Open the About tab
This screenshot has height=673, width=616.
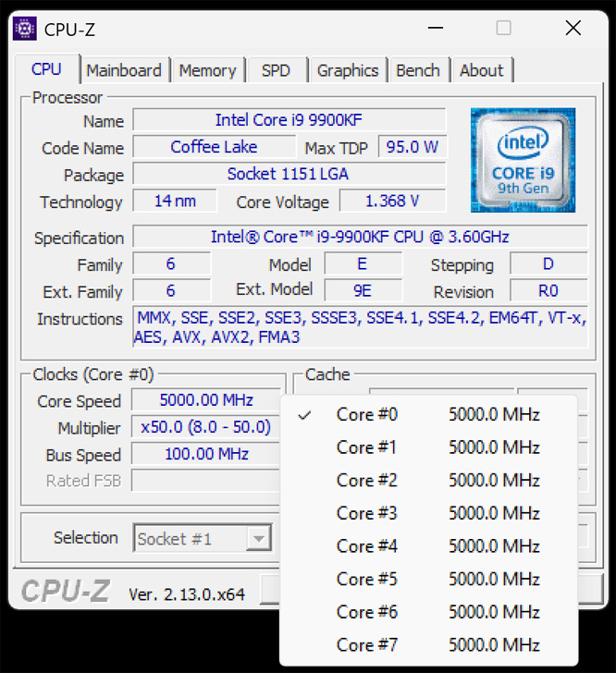[481, 70]
